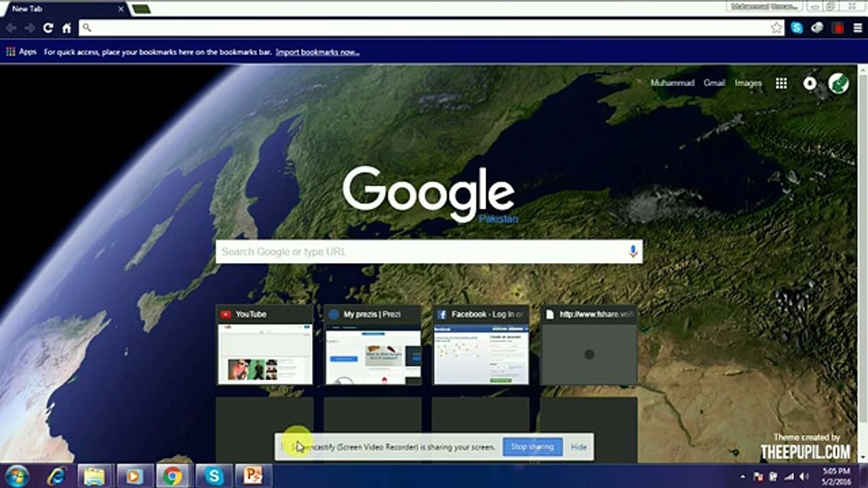The height and width of the screenshot is (488, 868).
Task: Open the Chrome hamburger menu
Action: [x=858, y=28]
